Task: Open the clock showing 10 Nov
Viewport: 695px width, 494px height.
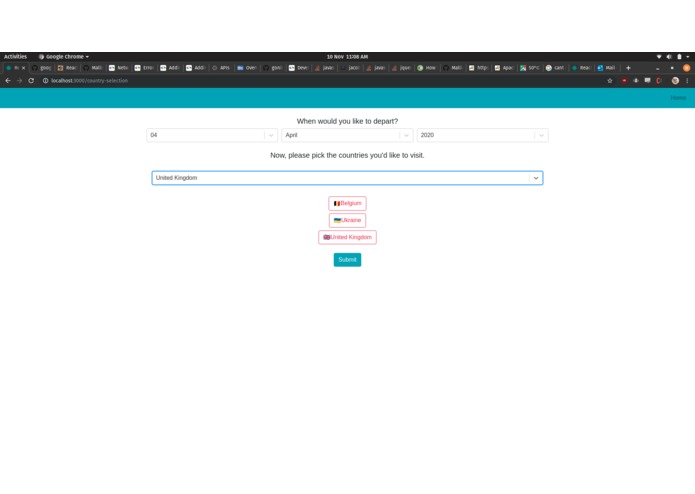Action: tap(348, 57)
